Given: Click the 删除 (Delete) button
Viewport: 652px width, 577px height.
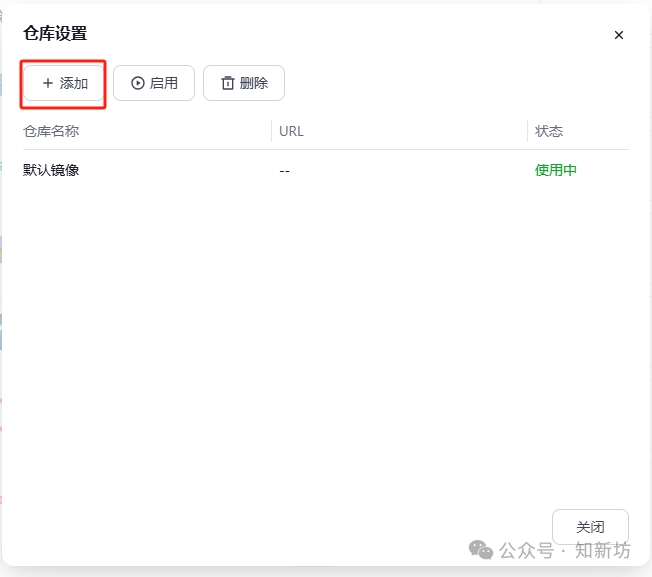Looking at the screenshot, I should 244,83.
